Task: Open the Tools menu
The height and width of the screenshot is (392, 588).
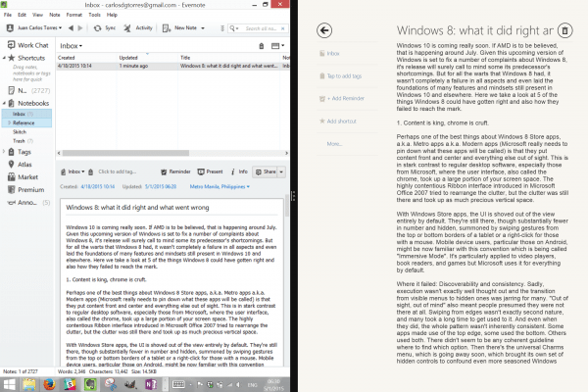Action: click(x=94, y=15)
